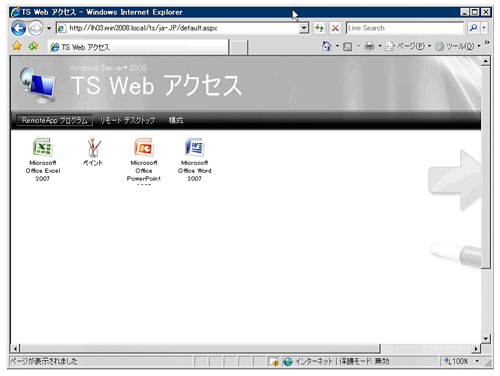Click the horizontal scrollbar left arrow

(15, 348)
